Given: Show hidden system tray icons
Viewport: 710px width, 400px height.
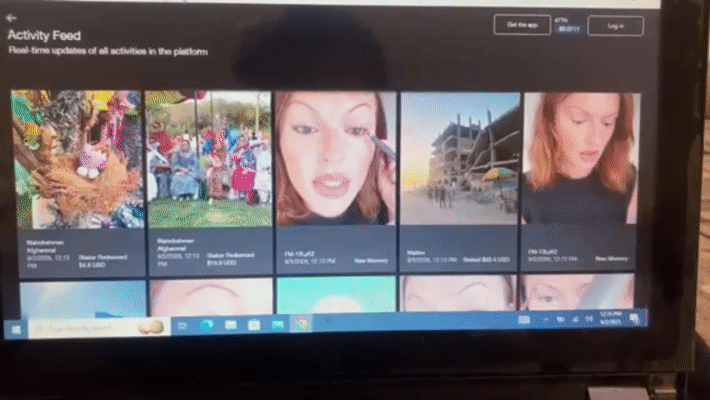Looking at the screenshot, I should [546, 320].
